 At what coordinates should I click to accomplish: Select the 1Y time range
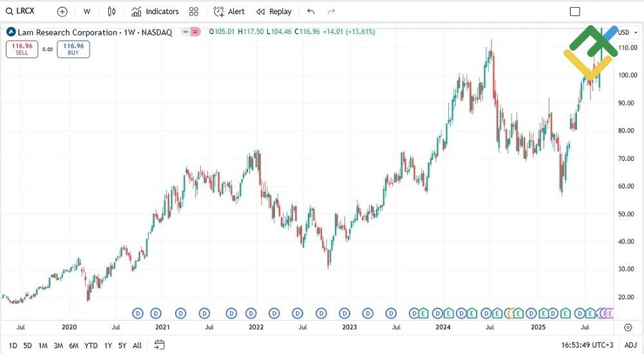tap(108, 346)
